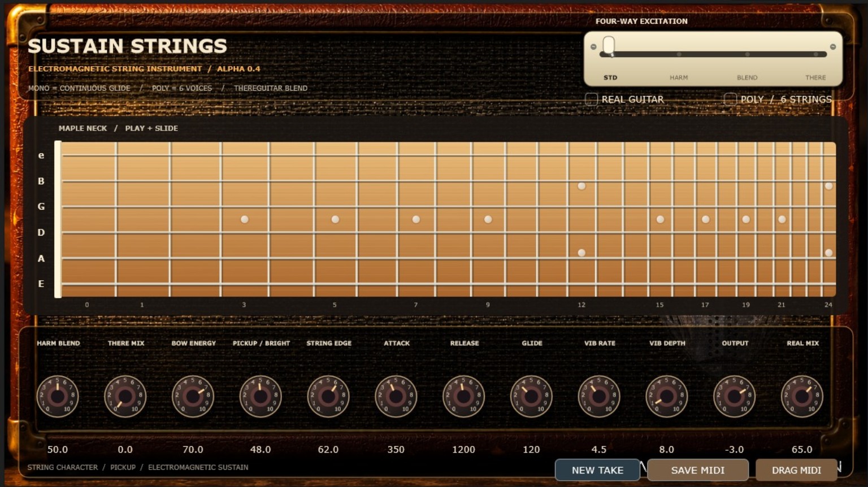Click the THEREGUITAR BLEND text
This screenshot has height=487, width=868.
(271, 88)
